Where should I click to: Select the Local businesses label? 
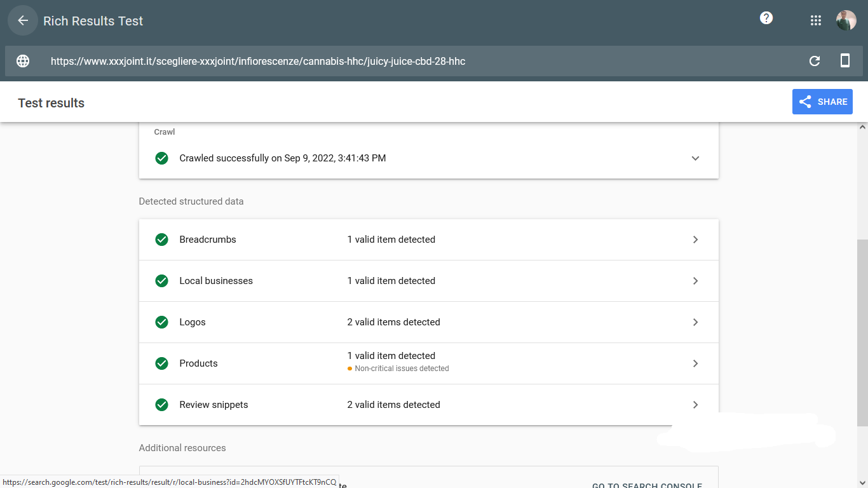point(216,281)
